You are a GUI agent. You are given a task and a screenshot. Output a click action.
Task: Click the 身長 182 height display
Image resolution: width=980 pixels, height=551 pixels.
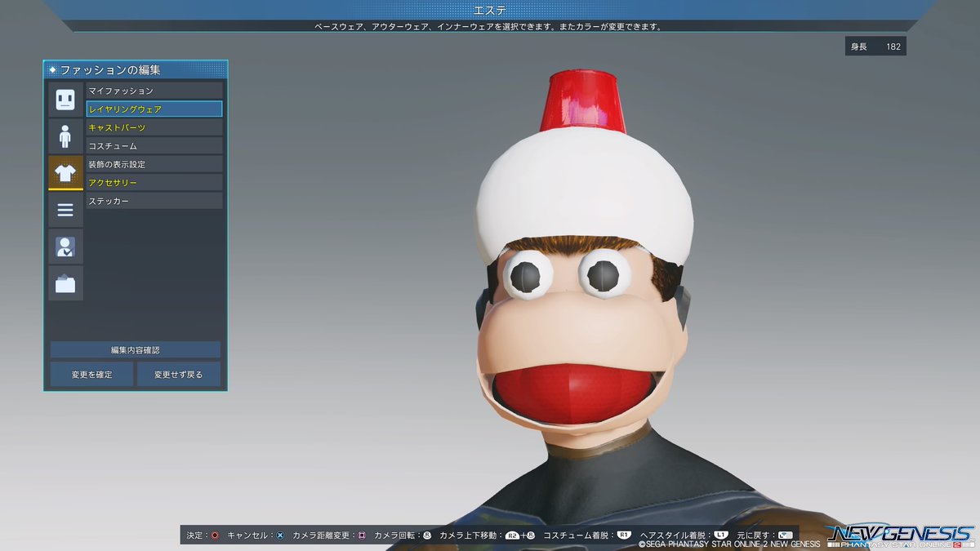pos(875,47)
